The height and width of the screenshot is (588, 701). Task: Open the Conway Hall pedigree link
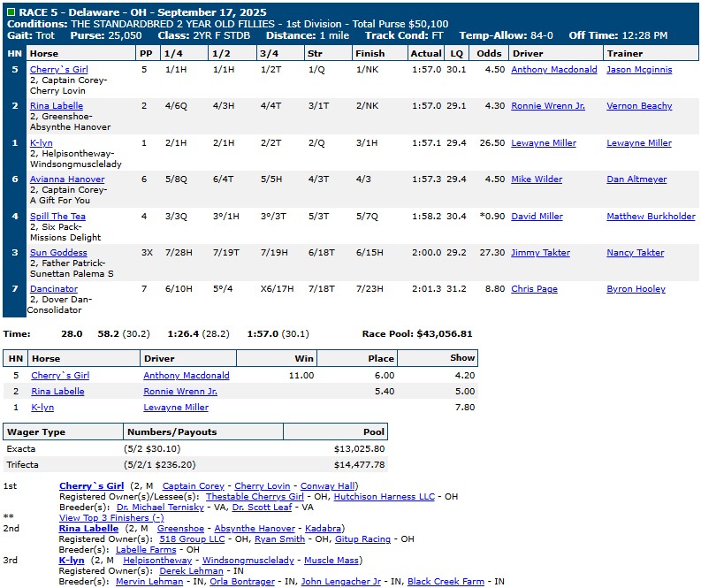(328, 486)
